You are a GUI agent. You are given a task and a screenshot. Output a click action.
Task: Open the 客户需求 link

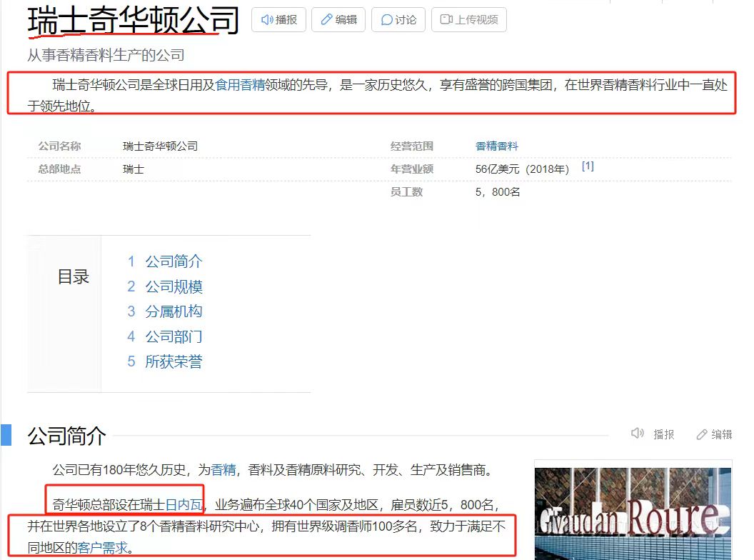102,547
